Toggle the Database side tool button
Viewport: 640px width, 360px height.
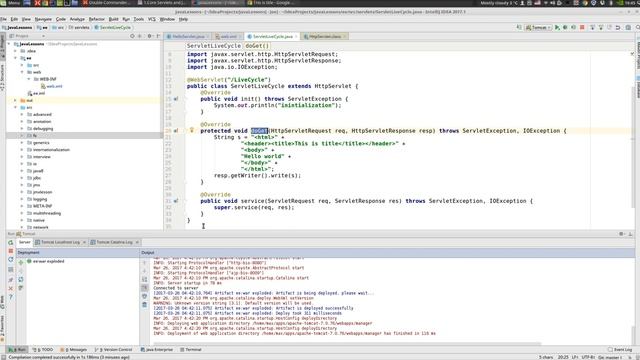(638, 87)
